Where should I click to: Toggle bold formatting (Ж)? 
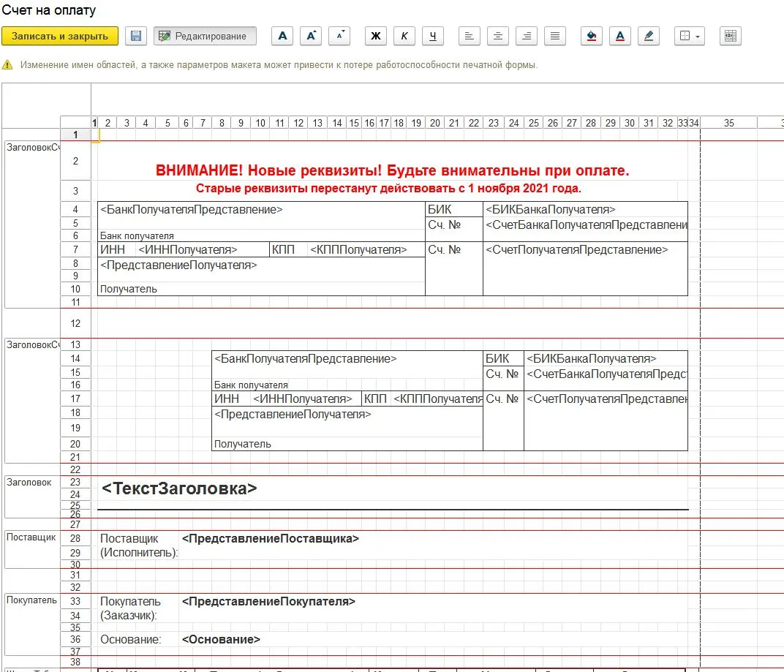tap(376, 36)
